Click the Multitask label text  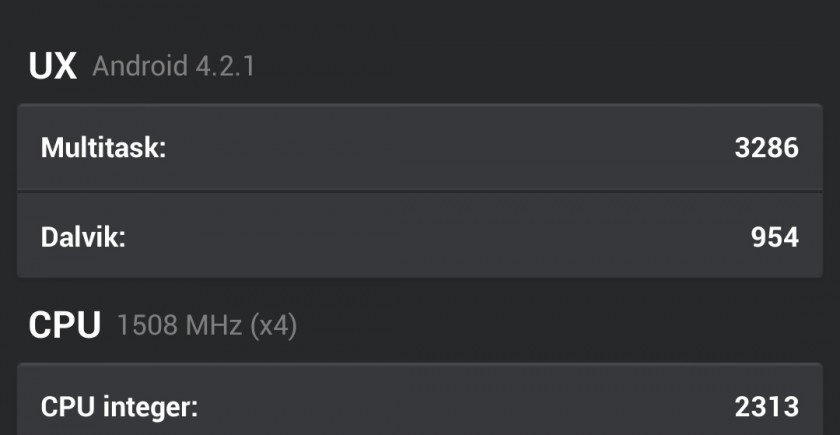pos(103,148)
